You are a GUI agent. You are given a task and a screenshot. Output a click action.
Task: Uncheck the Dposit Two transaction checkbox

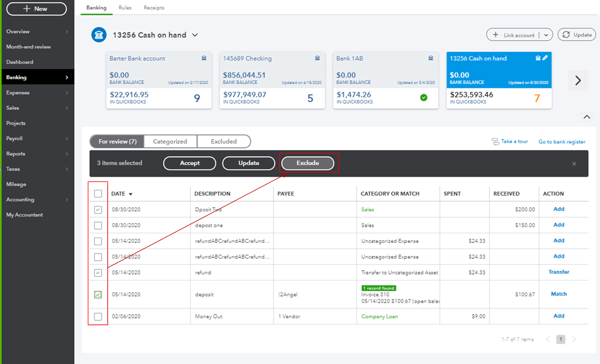[98, 209]
